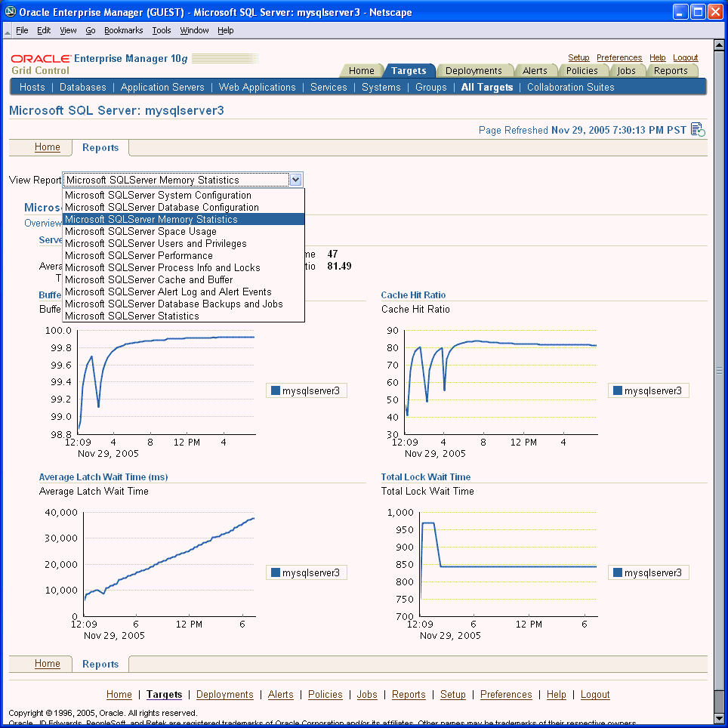The image size is (728, 728).
Task: Click the Preferences link at top right
Action: pos(619,57)
